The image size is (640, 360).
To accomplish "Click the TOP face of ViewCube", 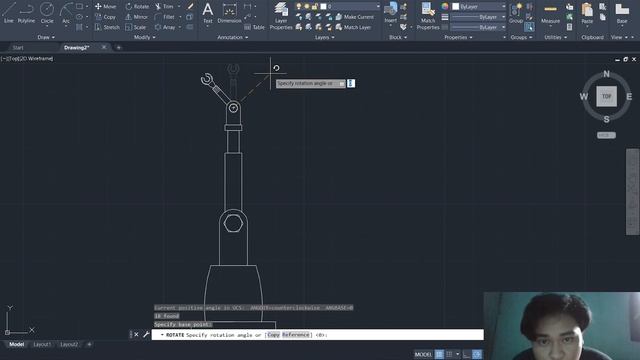I will (x=606, y=97).
